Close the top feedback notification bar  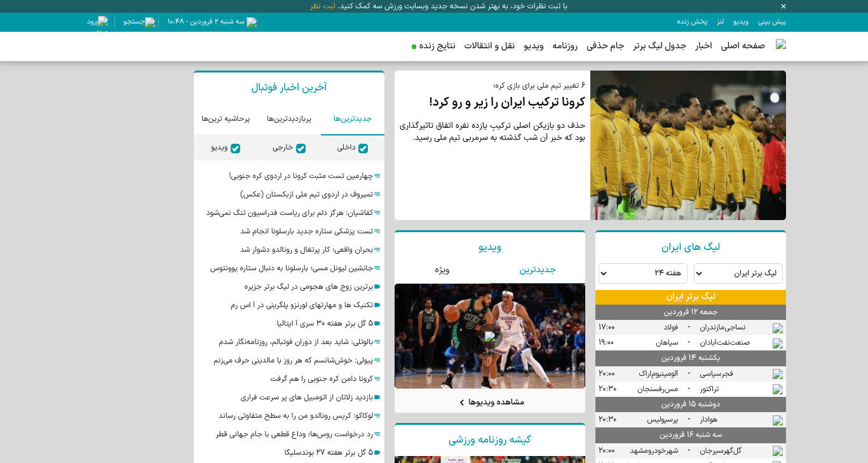click(783, 6)
